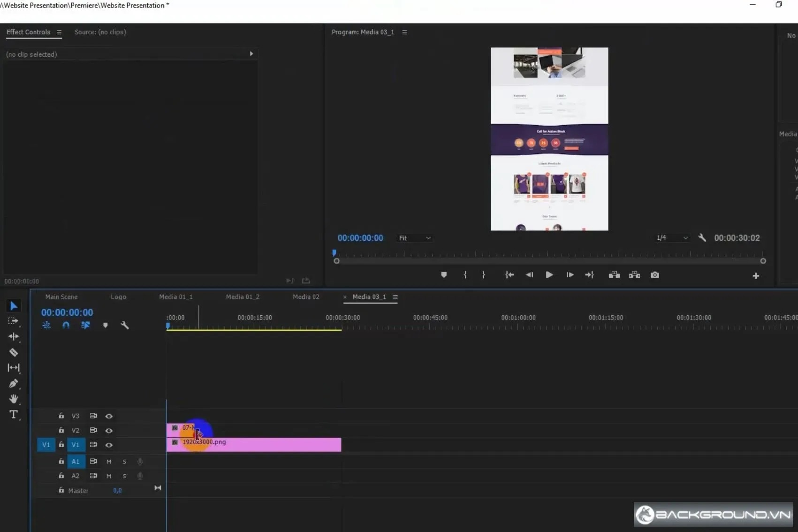
Task: Select the Ripple Edit tool
Action: (14, 336)
